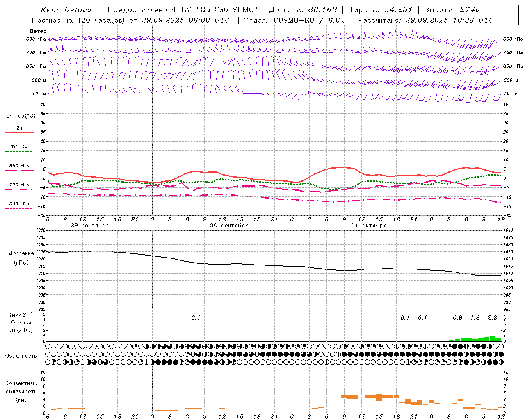Click the (мм/3ч.) precipitation unit label
The image size is (525, 420).
point(21,315)
